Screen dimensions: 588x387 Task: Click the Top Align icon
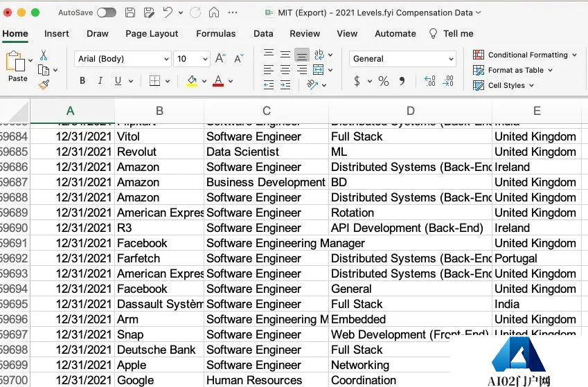coord(269,53)
